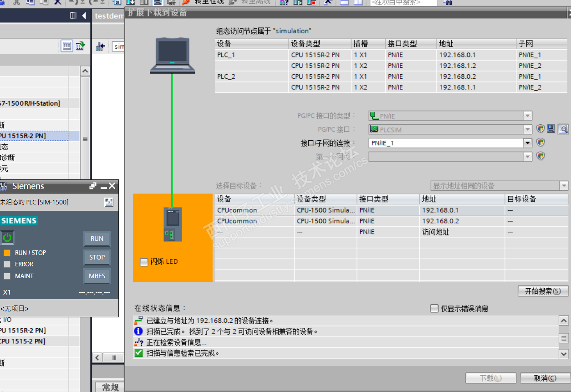Open the 显示地址相同的设备 dropdown

[x=564, y=186]
